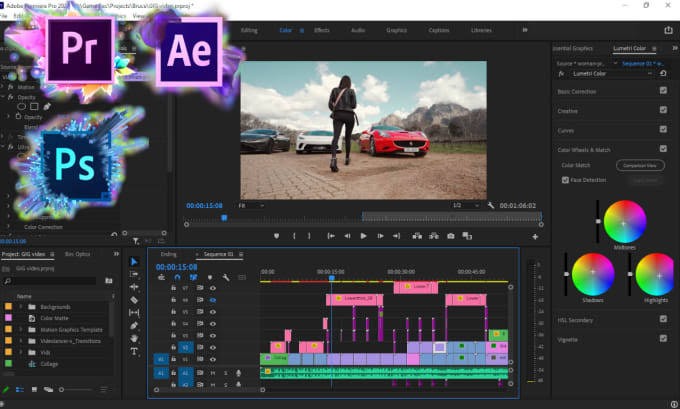This screenshot has height=409, width=680.
Task: Open HSL Secondary section
Action: coord(575,320)
